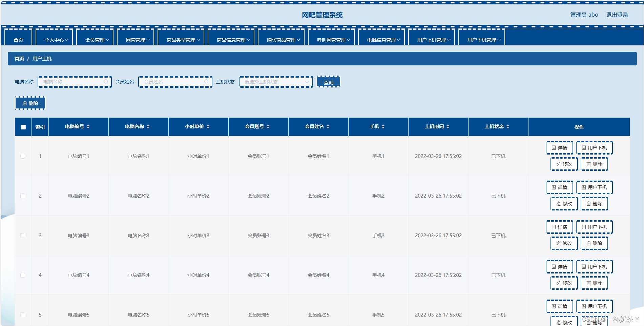Image resolution: width=644 pixels, height=326 pixels.
Task: Click the search icon in 电脑名称 field
Action: pos(106,82)
